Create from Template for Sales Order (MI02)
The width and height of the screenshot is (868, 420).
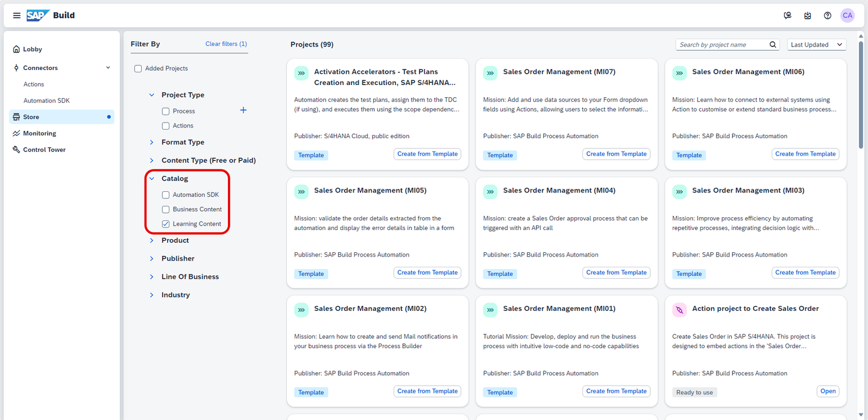pyautogui.click(x=427, y=391)
